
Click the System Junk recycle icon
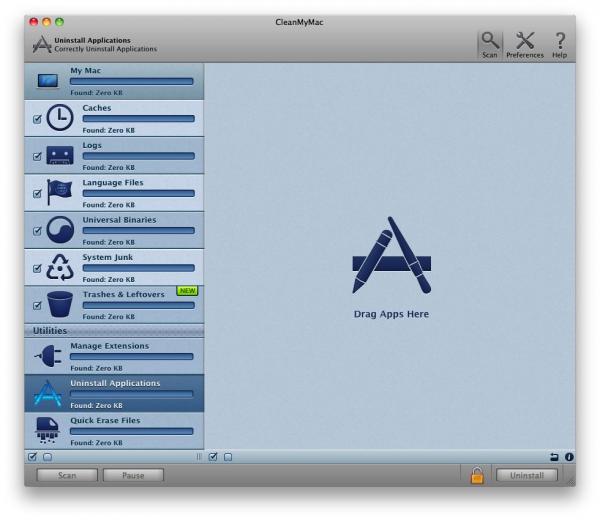60,267
